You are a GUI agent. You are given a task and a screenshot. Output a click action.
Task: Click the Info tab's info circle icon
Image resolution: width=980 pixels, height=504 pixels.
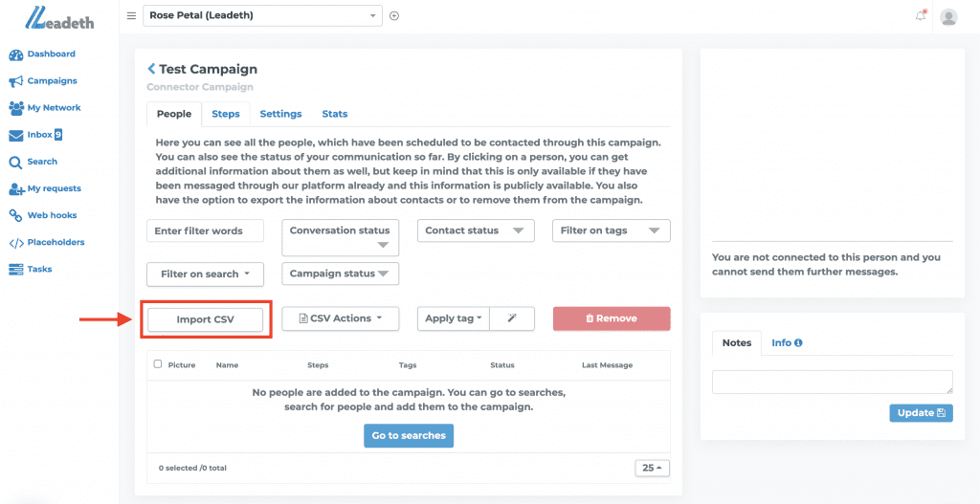click(798, 343)
